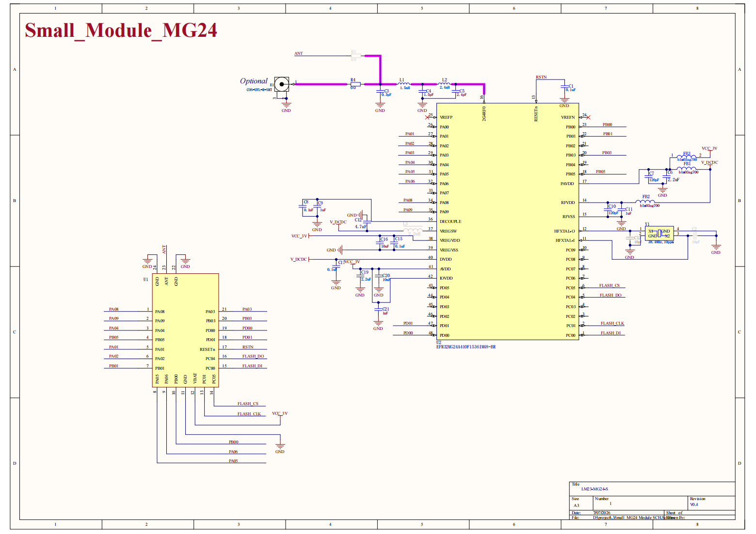Pick capacitor C3 0.3pF symbol

[x=380, y=91]
